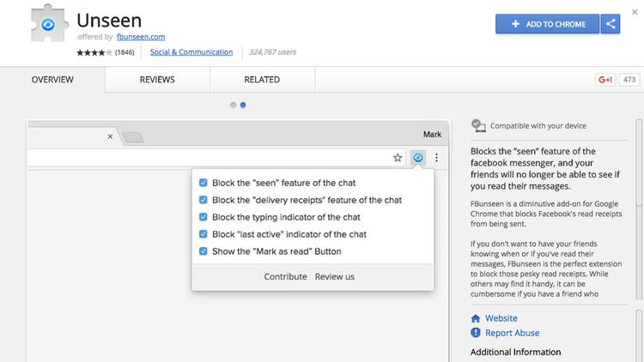Select the first carousel dot
Image resolution: width=644 pixels, height=362 pixels.
click(233, 105)
